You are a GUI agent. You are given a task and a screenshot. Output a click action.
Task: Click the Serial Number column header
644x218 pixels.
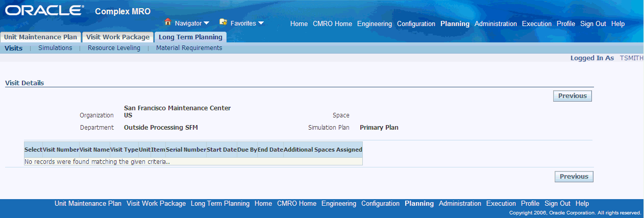click(x=186, y=150)
